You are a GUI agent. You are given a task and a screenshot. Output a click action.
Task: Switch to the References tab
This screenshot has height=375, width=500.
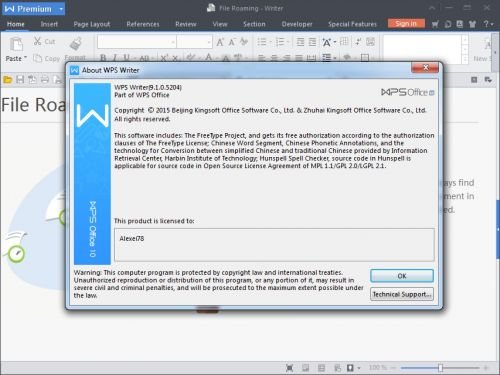pos(143,24)
